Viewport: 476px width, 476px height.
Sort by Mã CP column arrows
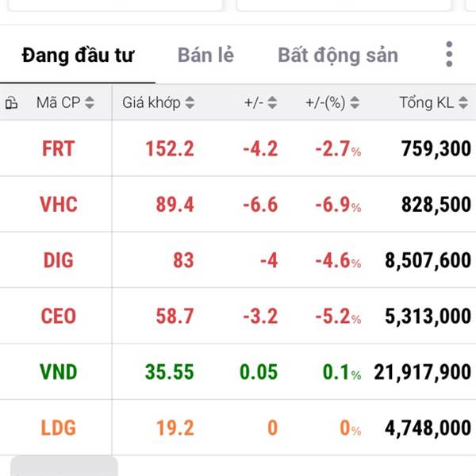pos(90,102)
